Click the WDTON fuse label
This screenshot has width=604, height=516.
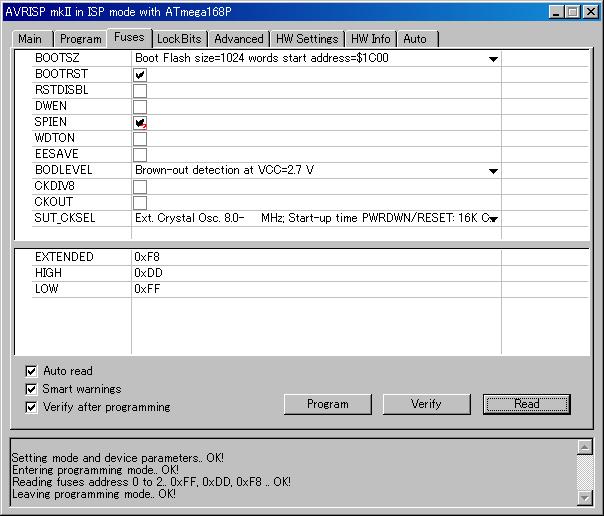pos(55,138)
